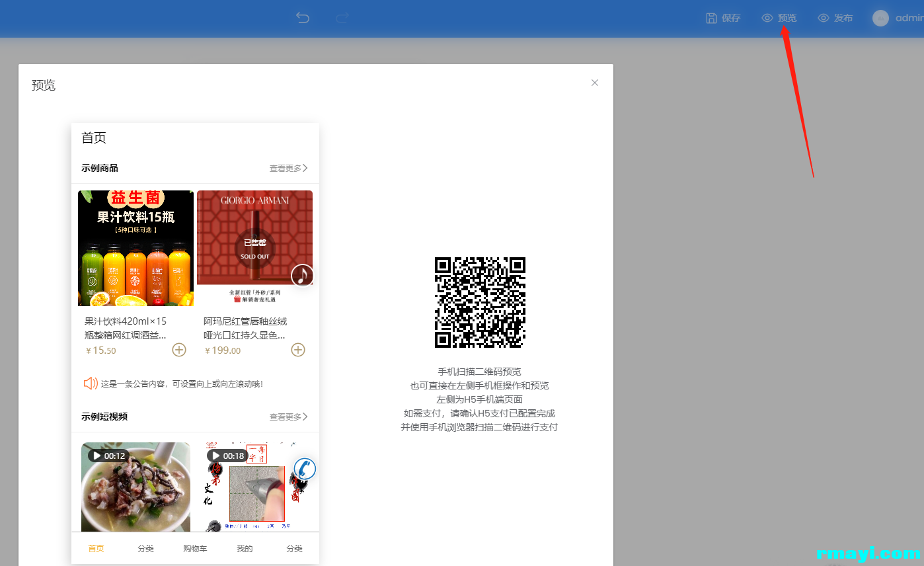Open 预览 preview in top bar

779,19
